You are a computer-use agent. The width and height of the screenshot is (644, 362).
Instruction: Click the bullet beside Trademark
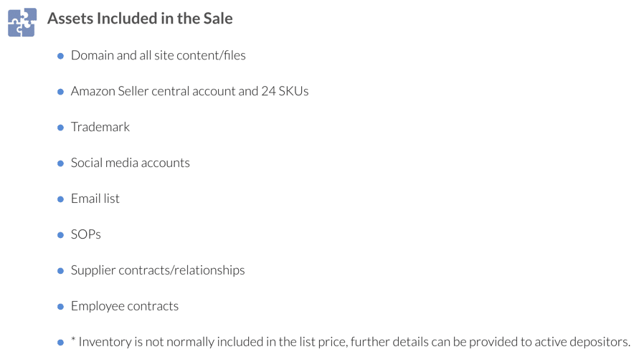pos(60,128)
